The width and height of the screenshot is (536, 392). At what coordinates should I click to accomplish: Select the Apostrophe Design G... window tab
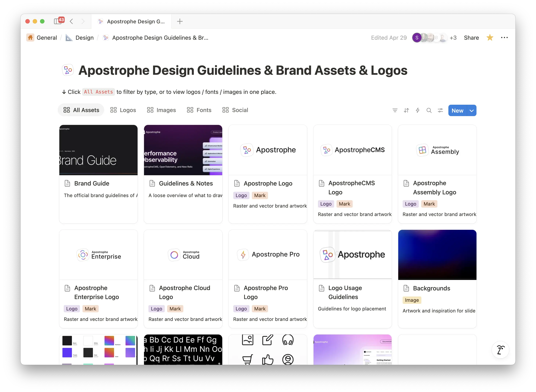[x=132, y=21]
